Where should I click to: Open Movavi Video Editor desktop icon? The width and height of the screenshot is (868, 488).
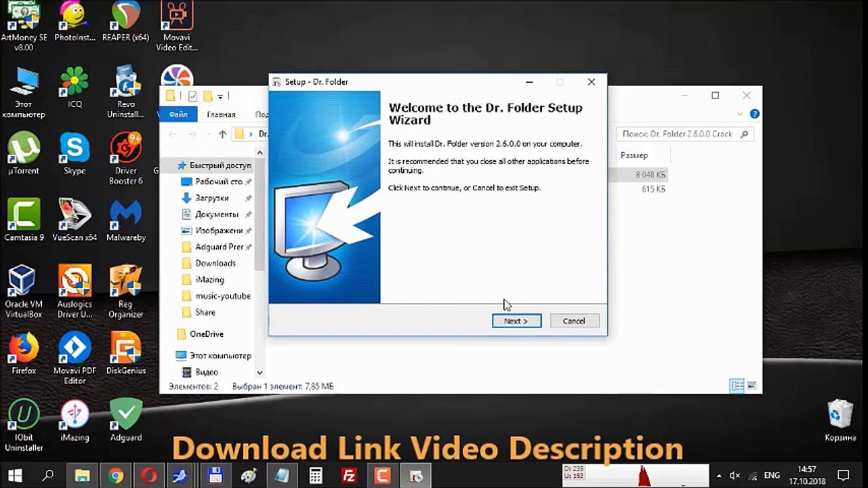[x=177, y=26]
